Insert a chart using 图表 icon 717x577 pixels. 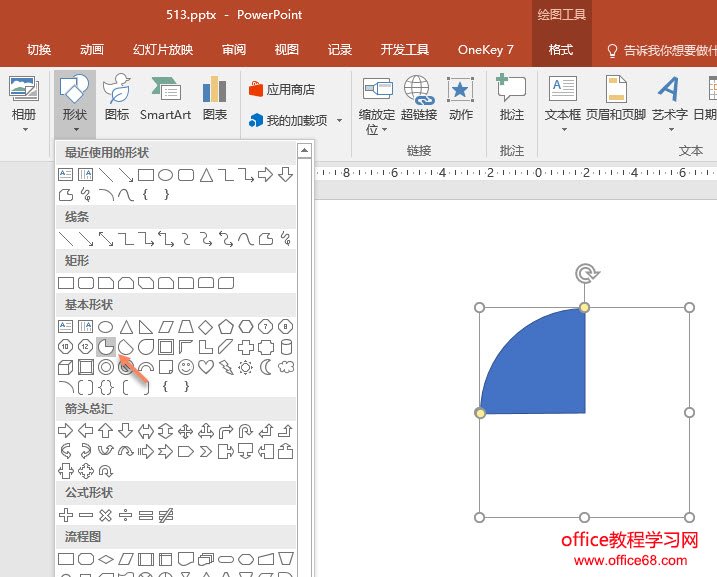coord(215,98)
